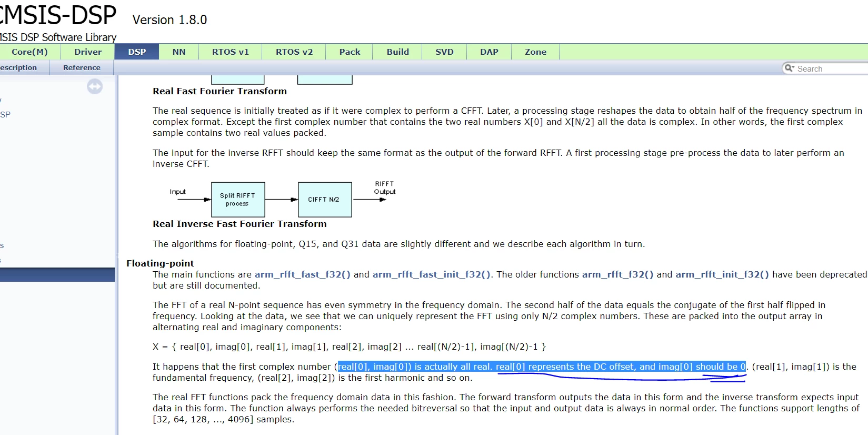
Task: Open the DAP tab
Action: tap(489, 52)
